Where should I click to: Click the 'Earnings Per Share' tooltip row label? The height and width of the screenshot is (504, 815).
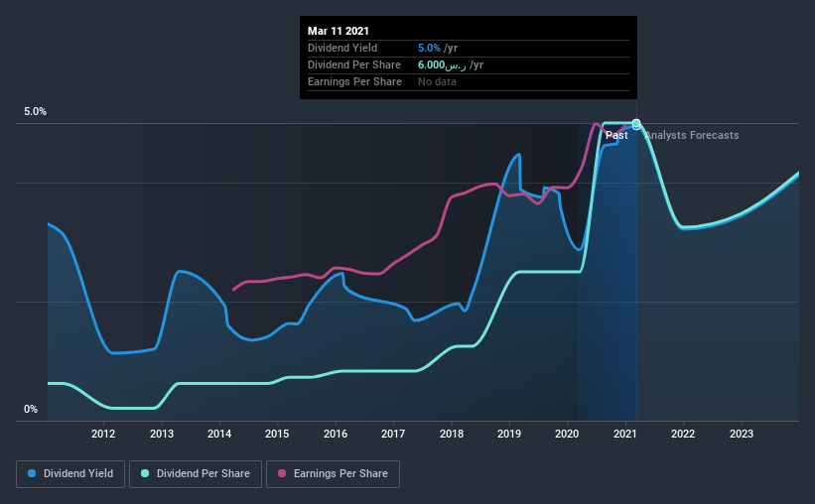click(x=354, y=81)
